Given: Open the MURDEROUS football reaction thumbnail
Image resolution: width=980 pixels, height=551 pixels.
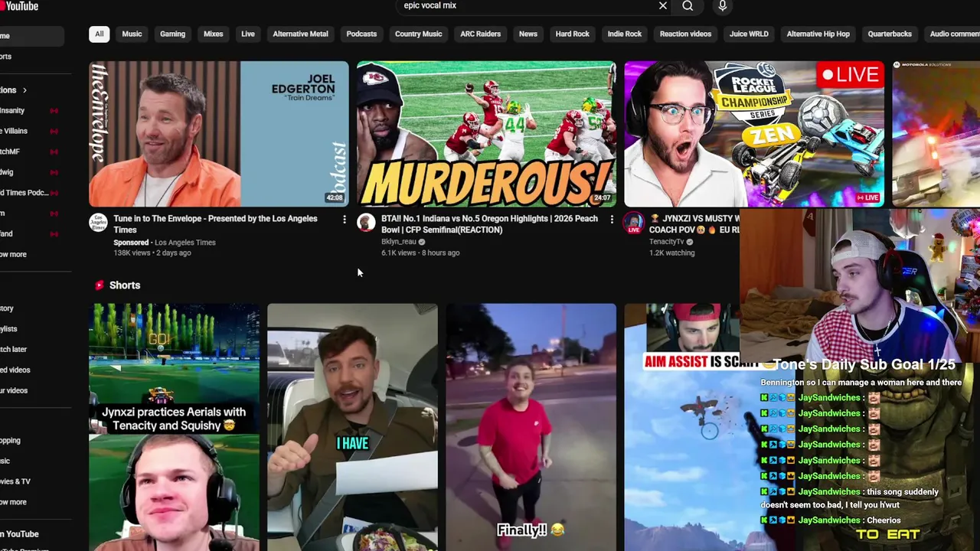Looking at the screenshot, I should point(486,134).
